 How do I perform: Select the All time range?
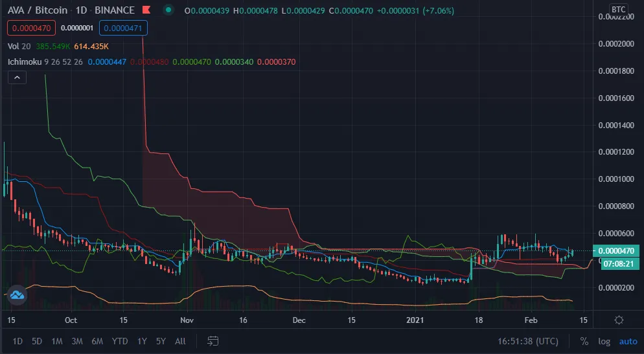pyautogui.click(x=180, y=341)
